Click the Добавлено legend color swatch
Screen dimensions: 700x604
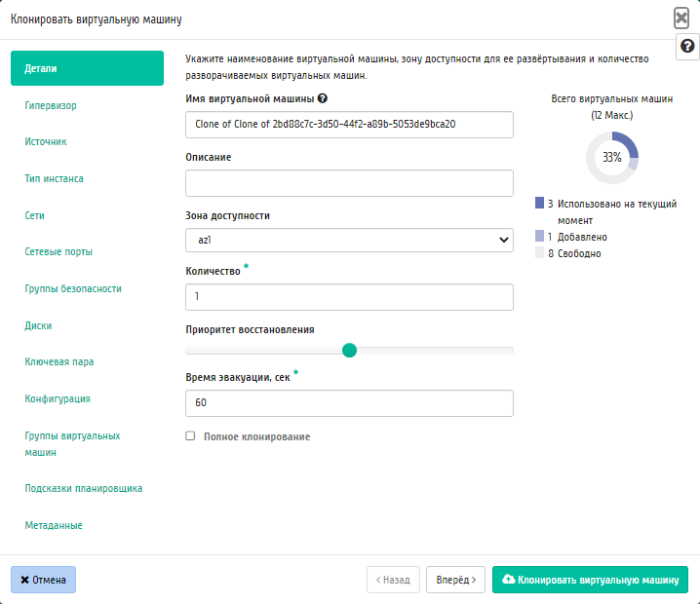[540, 236]
